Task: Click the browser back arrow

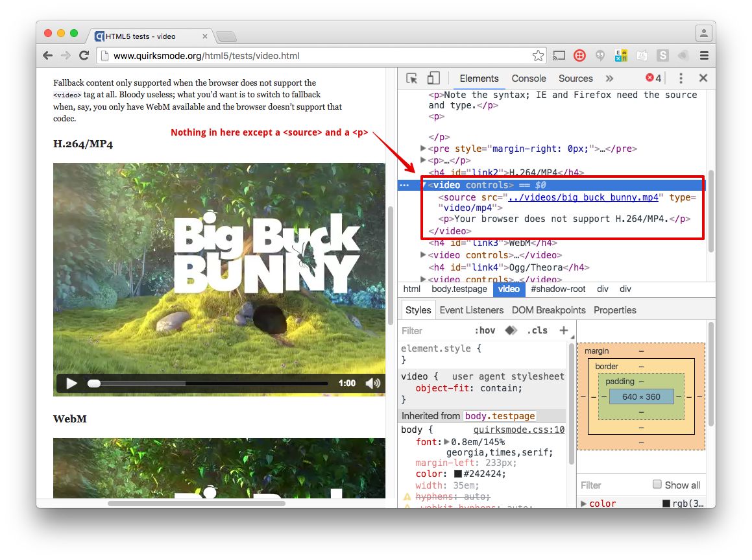Action: click(47, 56)
